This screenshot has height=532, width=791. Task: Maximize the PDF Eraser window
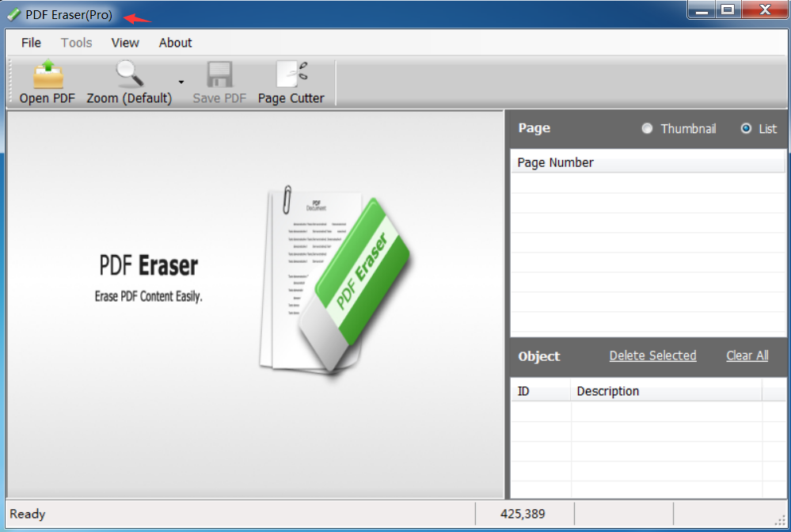(x=728, y=10)
